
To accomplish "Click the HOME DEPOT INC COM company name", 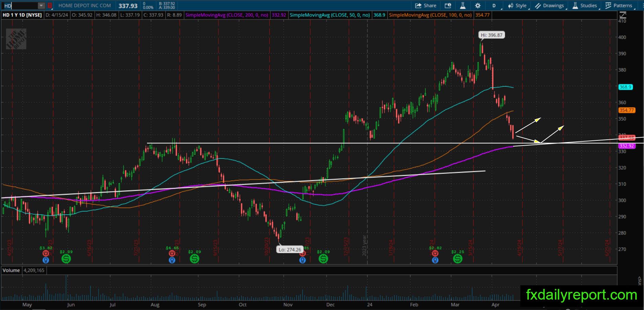I will [84, 5].
